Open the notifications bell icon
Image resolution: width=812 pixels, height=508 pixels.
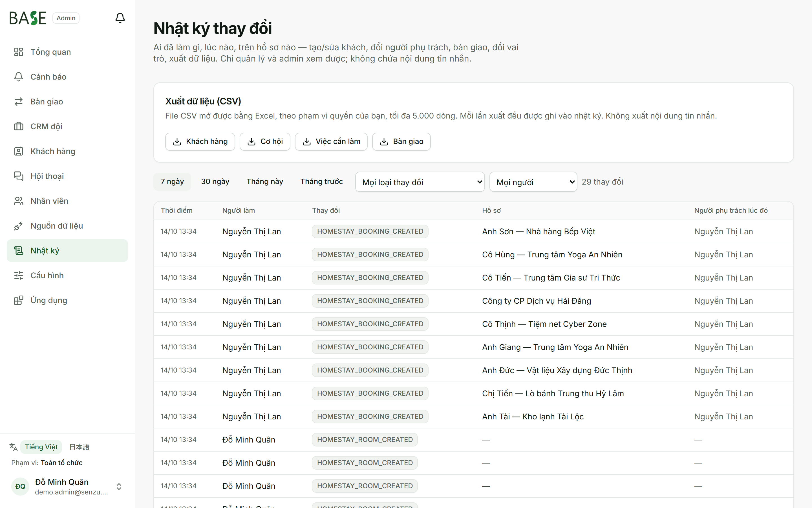click(x=120, y=18)
